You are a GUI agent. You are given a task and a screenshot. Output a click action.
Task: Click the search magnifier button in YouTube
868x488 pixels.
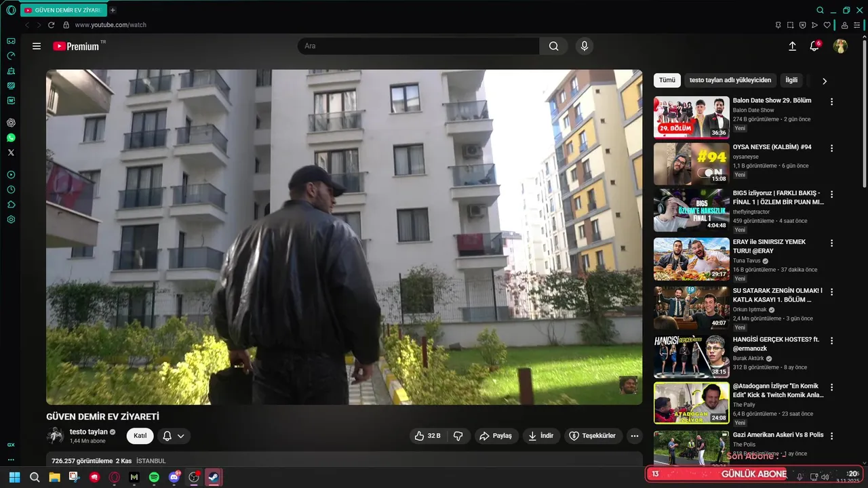click(x=554, y=46)
